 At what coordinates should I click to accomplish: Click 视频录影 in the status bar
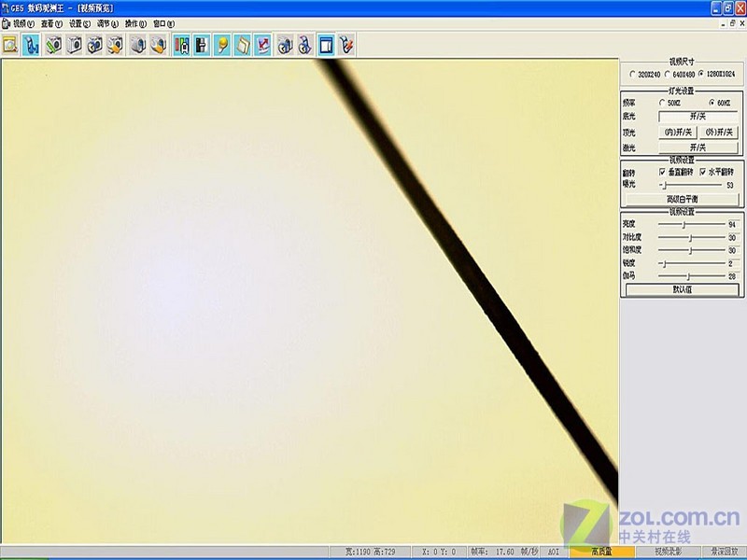668,552
